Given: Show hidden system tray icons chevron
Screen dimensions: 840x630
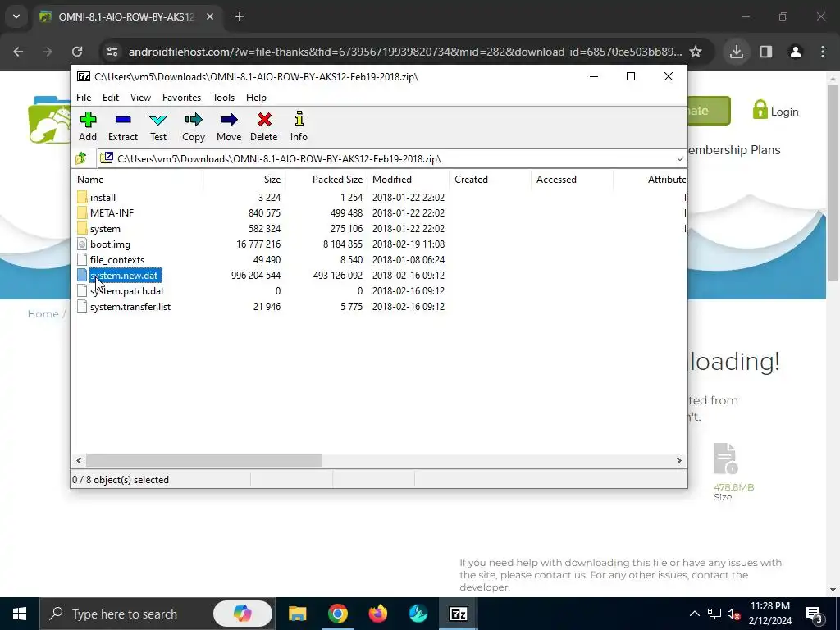Looking at the screenshot, I should 694,614.
